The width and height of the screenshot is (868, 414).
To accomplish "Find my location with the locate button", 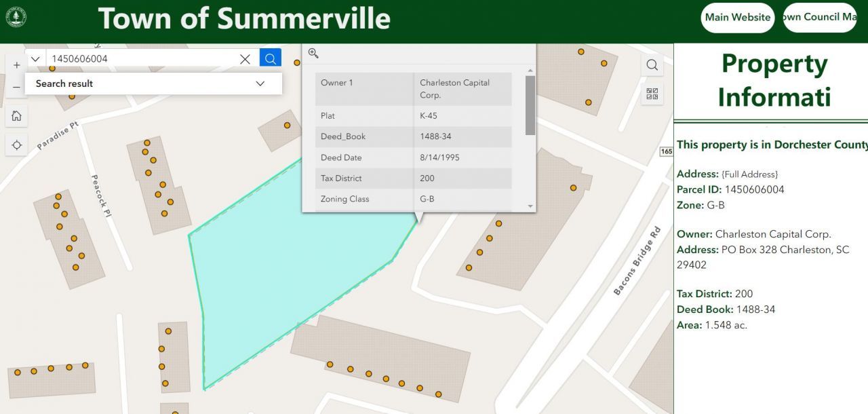I will coord(16,145).
